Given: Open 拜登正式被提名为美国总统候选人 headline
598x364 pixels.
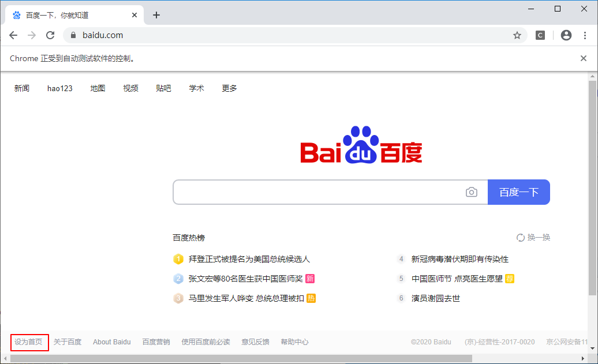Looking at the screenshot, I should [249, 259].
